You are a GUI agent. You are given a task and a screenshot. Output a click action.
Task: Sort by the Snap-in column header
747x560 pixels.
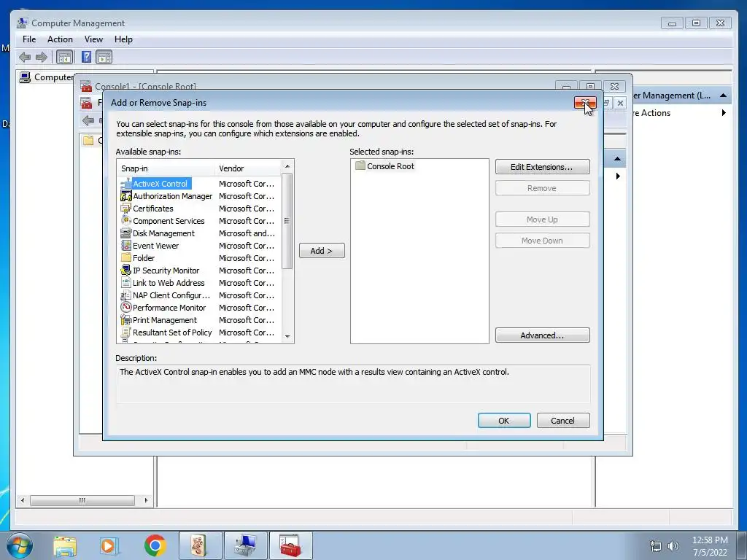click(166, 168)
